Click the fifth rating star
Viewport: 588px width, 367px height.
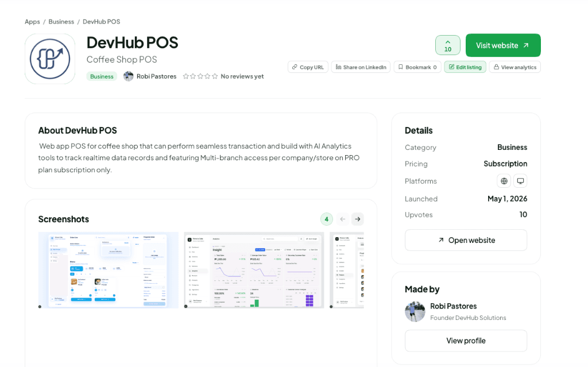point(215,76)
